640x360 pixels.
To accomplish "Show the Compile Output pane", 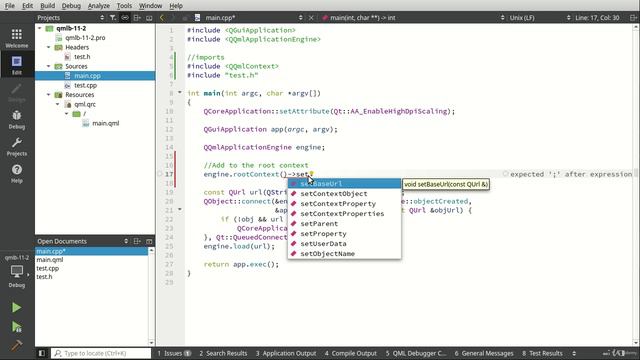I will pyautogui.click(x=351, y=353).
